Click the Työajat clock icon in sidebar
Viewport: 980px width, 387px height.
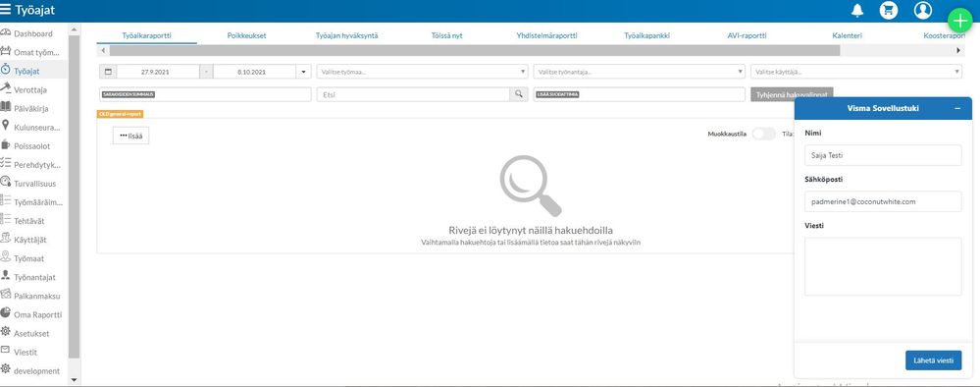tap(6, 70)
